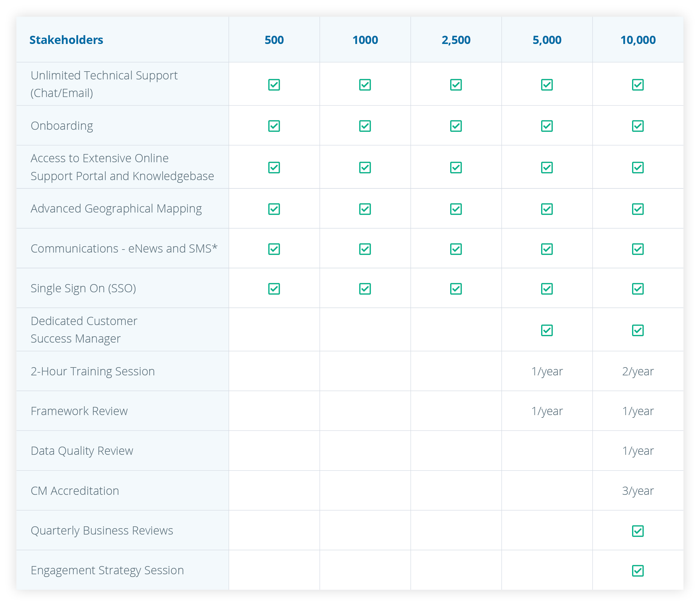Click eNews and SMS checkmark under 500

(274, 249)
